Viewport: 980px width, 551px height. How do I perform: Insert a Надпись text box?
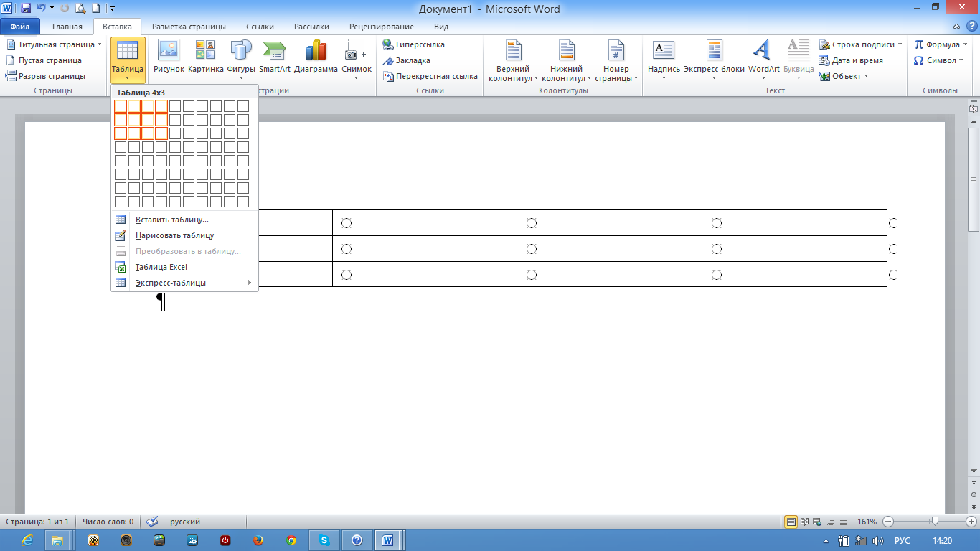click(664, 59)
